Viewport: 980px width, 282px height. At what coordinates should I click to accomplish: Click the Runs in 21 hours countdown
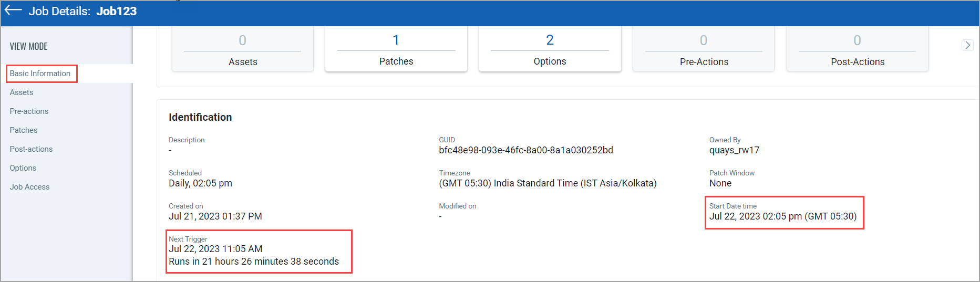[x=254, y=262]
